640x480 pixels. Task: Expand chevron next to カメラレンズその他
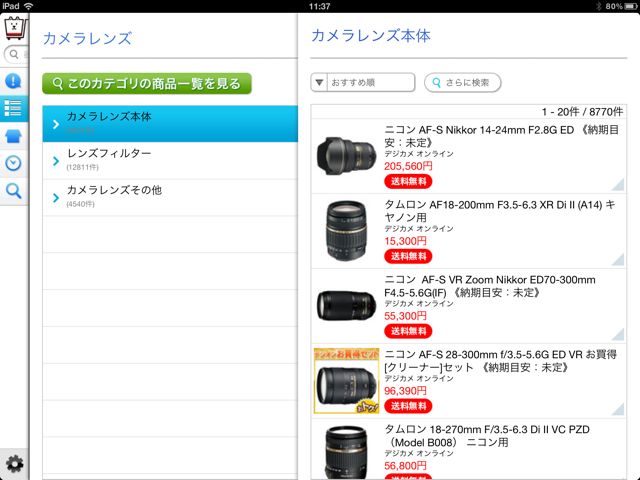click(x=56, y=198)
